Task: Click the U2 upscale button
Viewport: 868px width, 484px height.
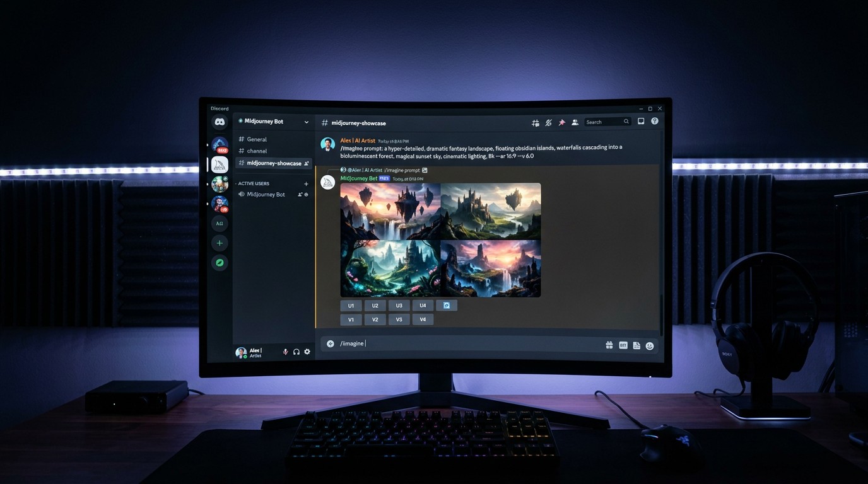Action: pyautogui.click(x=375, y=306)
